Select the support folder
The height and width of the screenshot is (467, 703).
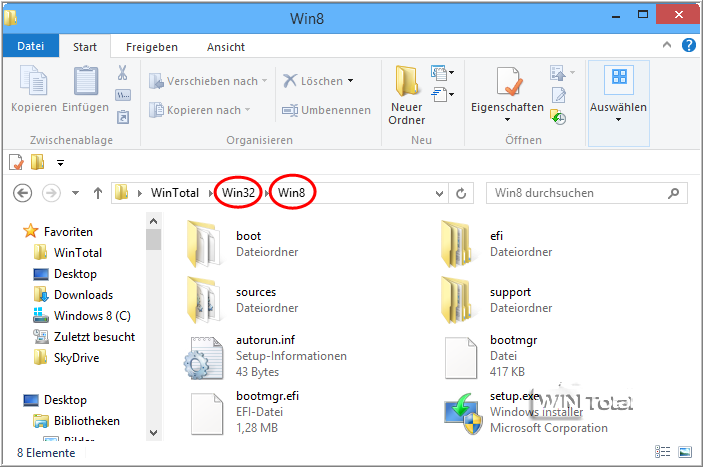point(496,300)
